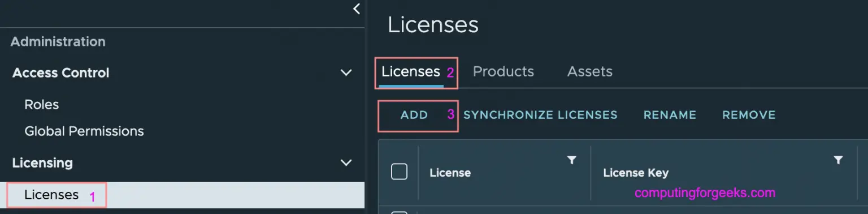Switch to the Assets tab
This screenshot has height=214, width=868.
(x=589, y=72)
